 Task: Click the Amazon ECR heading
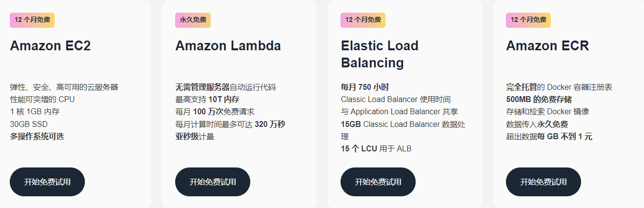547,46
